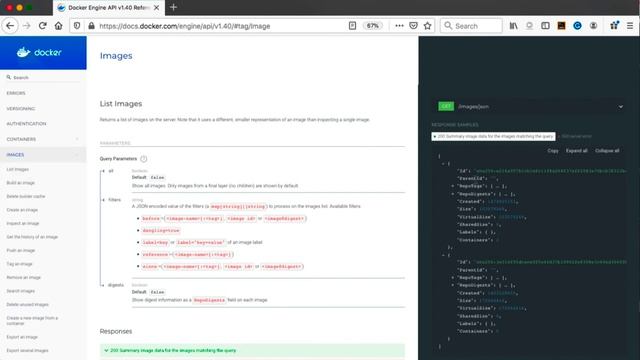Collapse the first JSON object in sample
This screenshot has width=640, height=360.
pyautogui.click(x=443, y=164)
